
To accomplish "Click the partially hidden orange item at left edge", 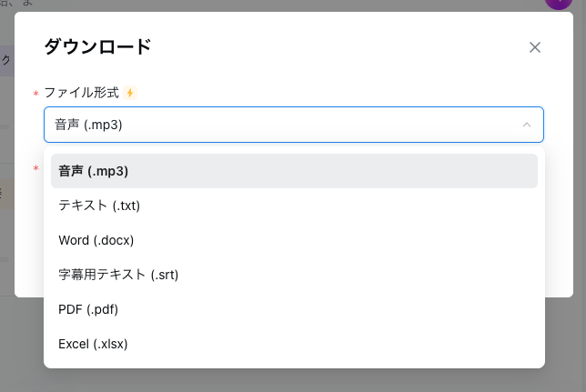I will (x=6, y=194).
